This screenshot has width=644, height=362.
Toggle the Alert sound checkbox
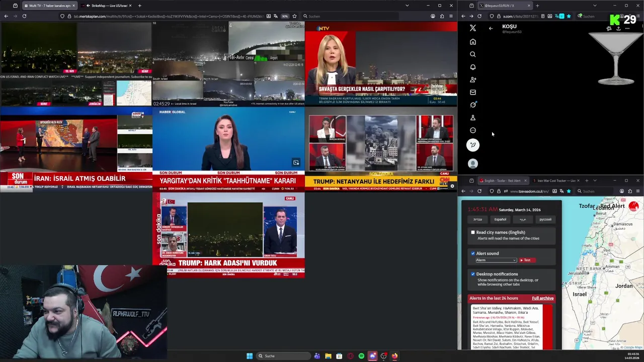[x=472, y=253]
